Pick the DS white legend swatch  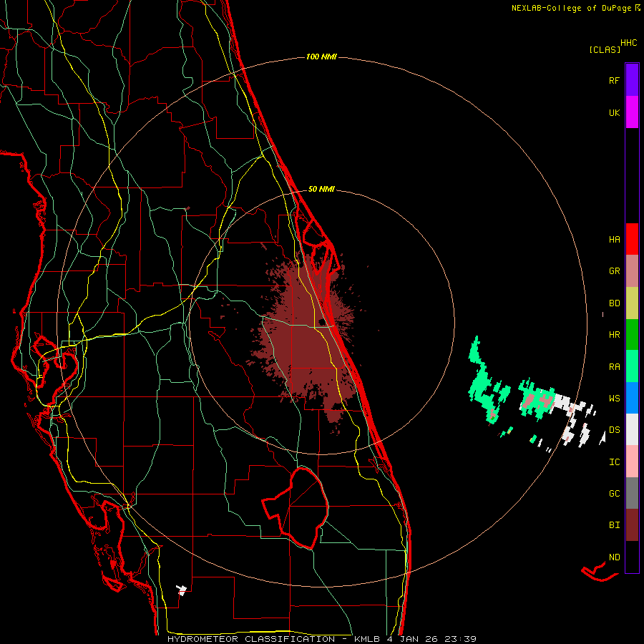pyautogui.click(x=632, y=429)
